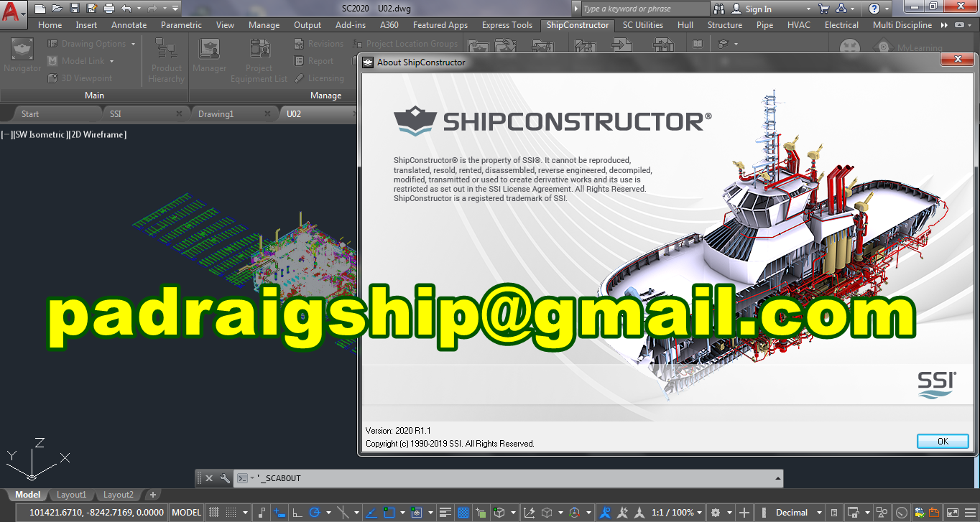Switch to the Layout1 tab

[x=71, y=495]
